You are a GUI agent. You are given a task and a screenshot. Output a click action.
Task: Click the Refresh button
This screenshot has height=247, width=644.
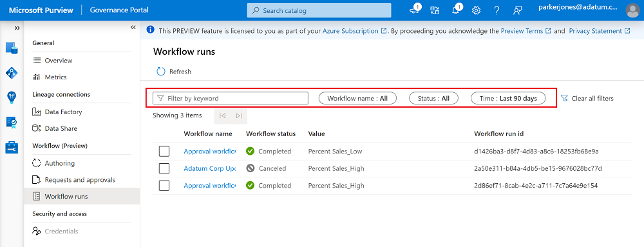(x=174, y=72)
